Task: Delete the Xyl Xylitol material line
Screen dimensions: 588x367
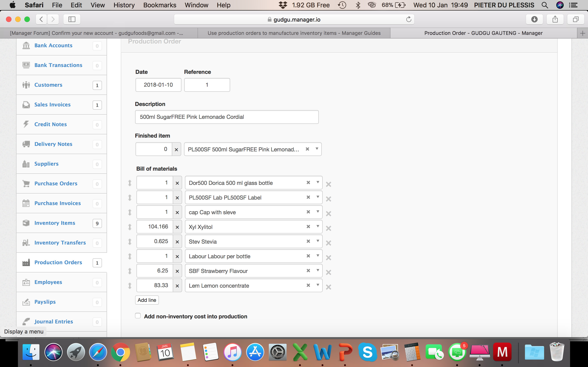Action: [328, 228]
